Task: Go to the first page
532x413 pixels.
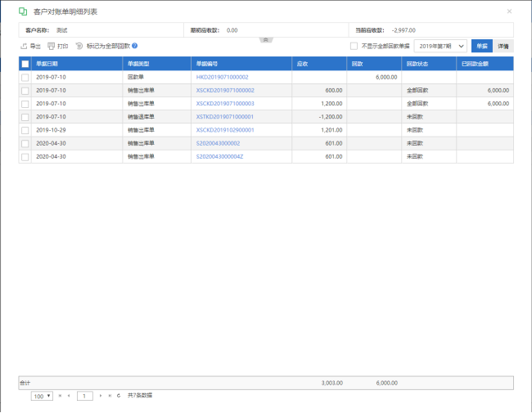Action: point(60,396)
